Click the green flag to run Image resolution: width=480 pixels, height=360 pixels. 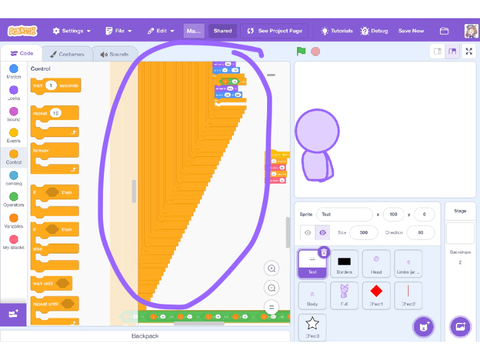[301, 51]
